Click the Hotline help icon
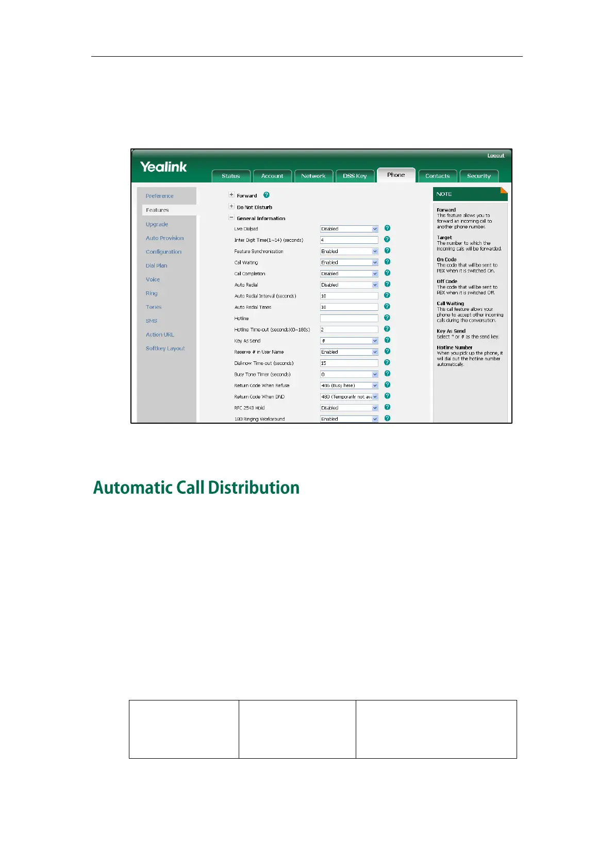 (387, 318)
